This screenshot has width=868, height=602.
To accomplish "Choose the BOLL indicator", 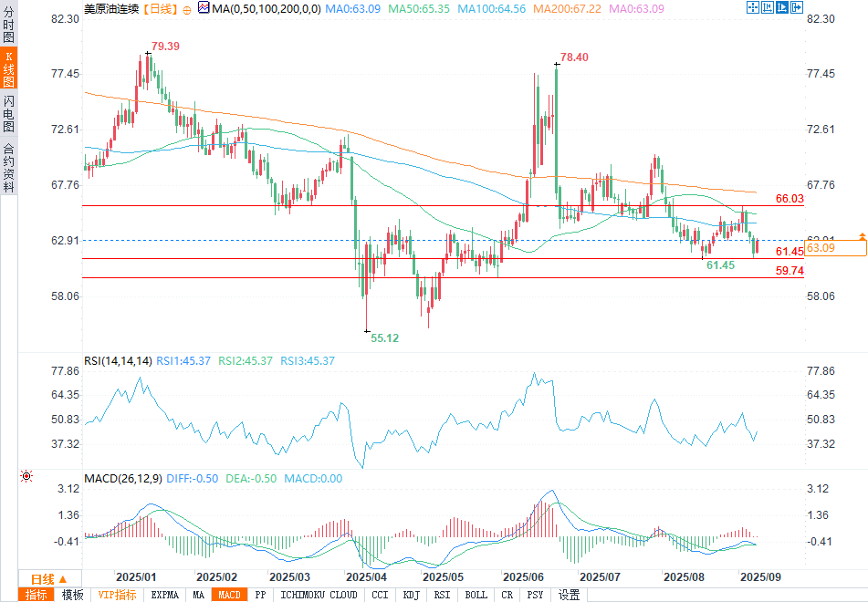I will [476, 595].
